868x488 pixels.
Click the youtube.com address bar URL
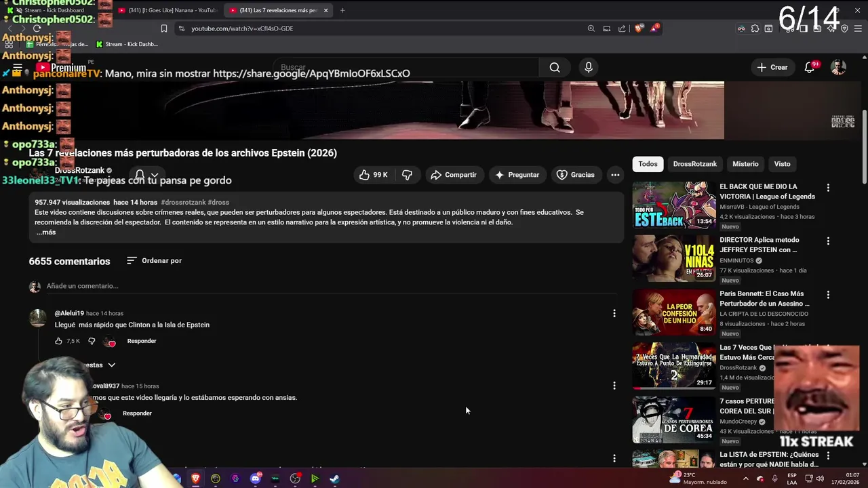(x=242, y=28)
